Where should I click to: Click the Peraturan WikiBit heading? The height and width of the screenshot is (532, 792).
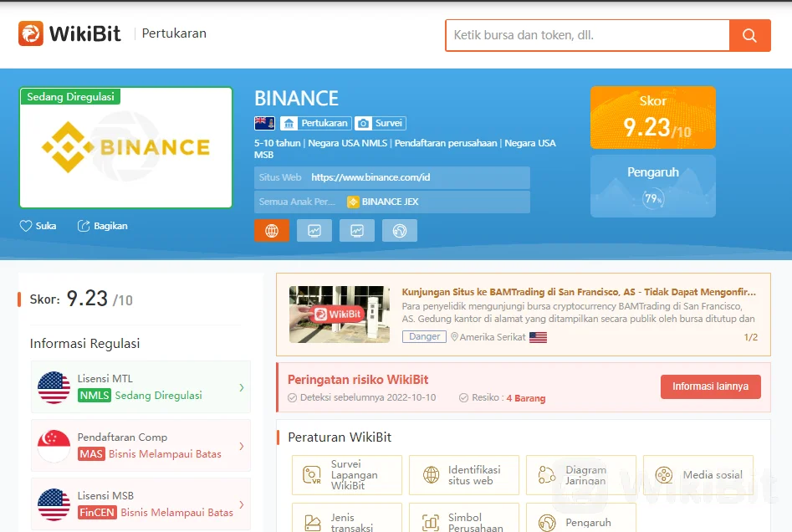click(x=340, y=437)
